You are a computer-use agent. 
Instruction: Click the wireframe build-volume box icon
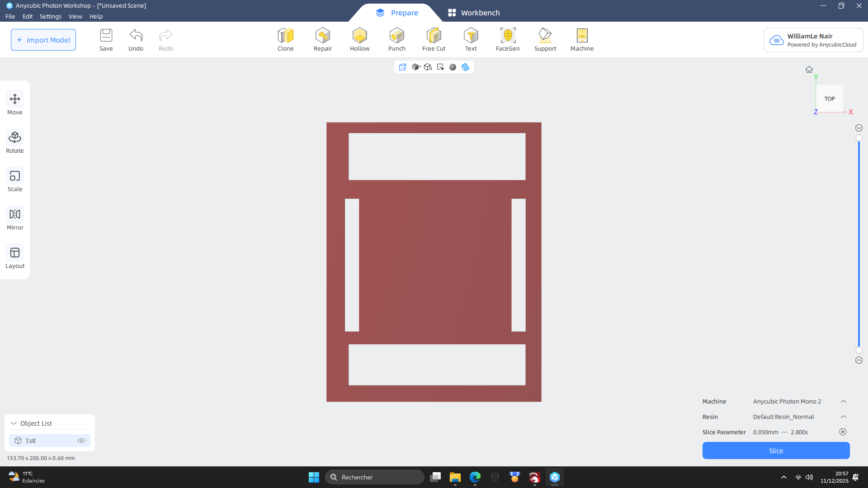point(402,67)
